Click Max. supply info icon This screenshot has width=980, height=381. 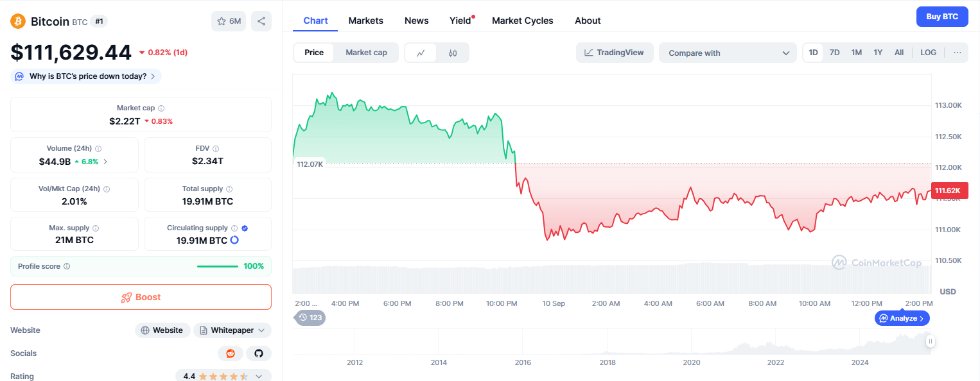pyautogui.click(x=96, y=228)
